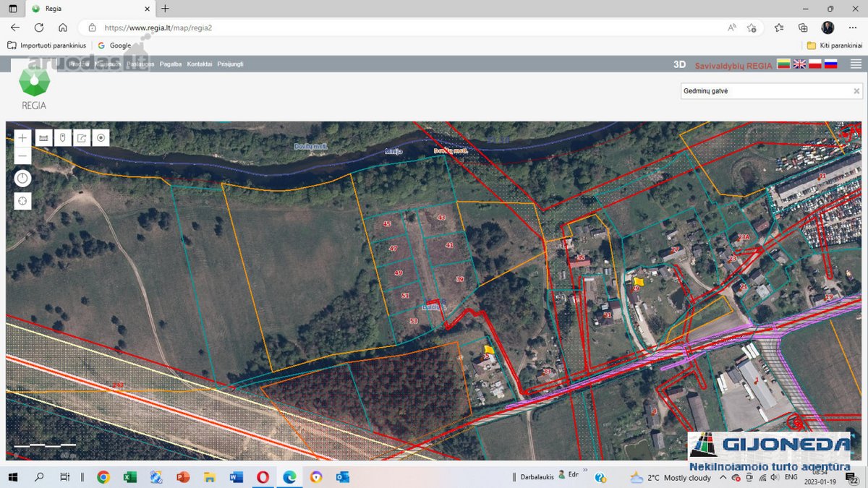Clear the Gedminų gatvė search text
The image size is (868, 488).
click(x=856, y=91)
